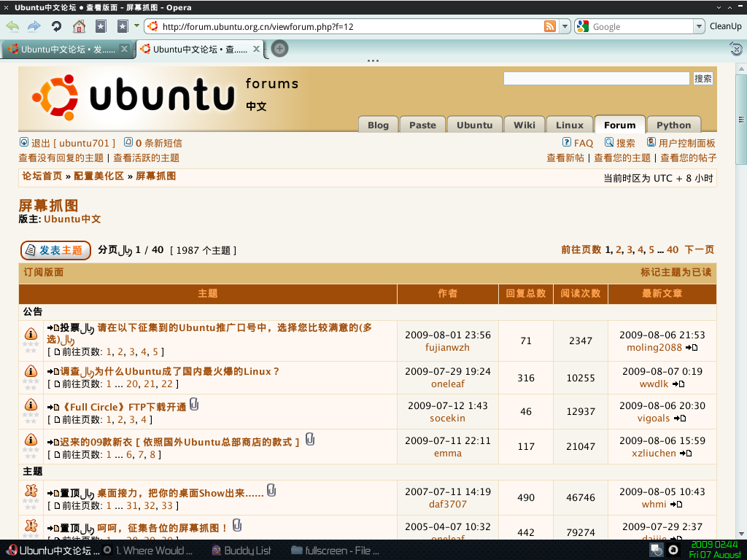Click into the Google search field

pos(641,27)
